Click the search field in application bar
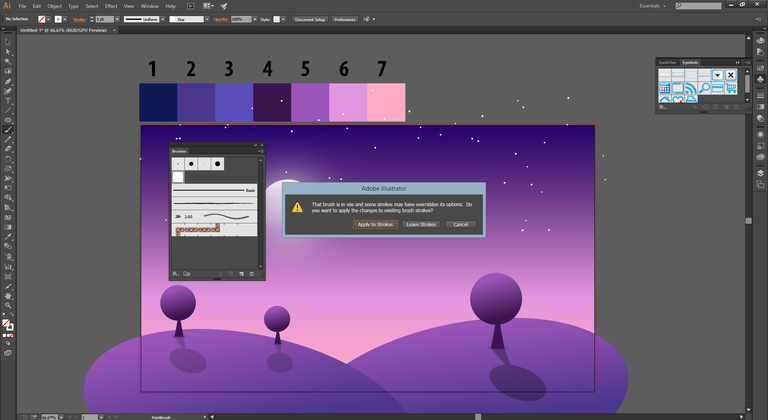The height and width of the screenshot is (420, 768). coord(698,6)
